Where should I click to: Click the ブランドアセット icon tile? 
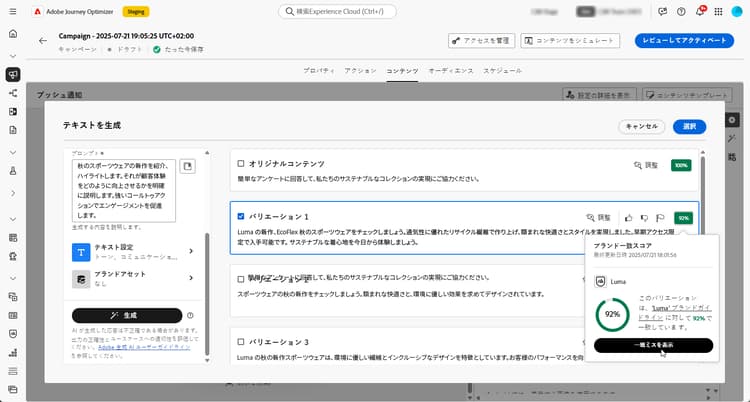[x=81, y=279]
